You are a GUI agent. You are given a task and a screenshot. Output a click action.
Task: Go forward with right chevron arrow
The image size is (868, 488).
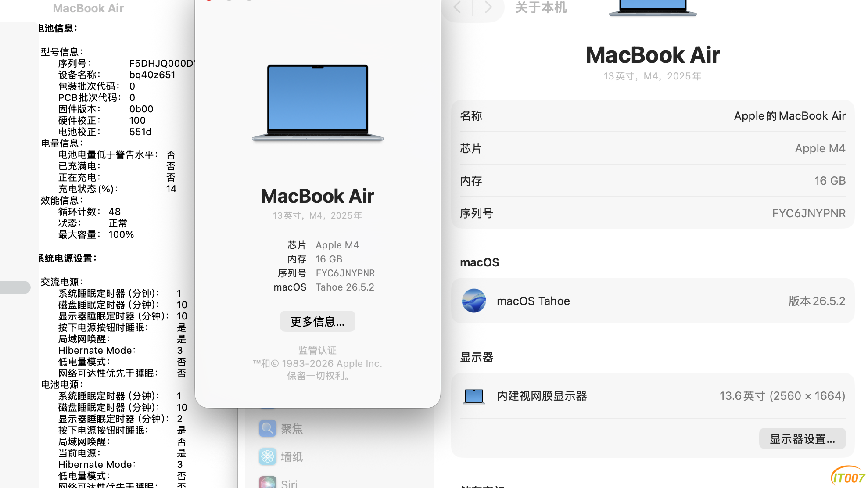pyautogui.click(x=488, y=7)
